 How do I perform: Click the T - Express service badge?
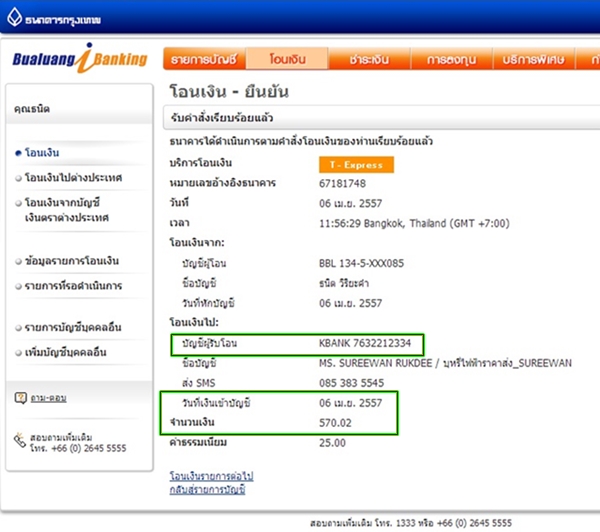coord(356,165)
